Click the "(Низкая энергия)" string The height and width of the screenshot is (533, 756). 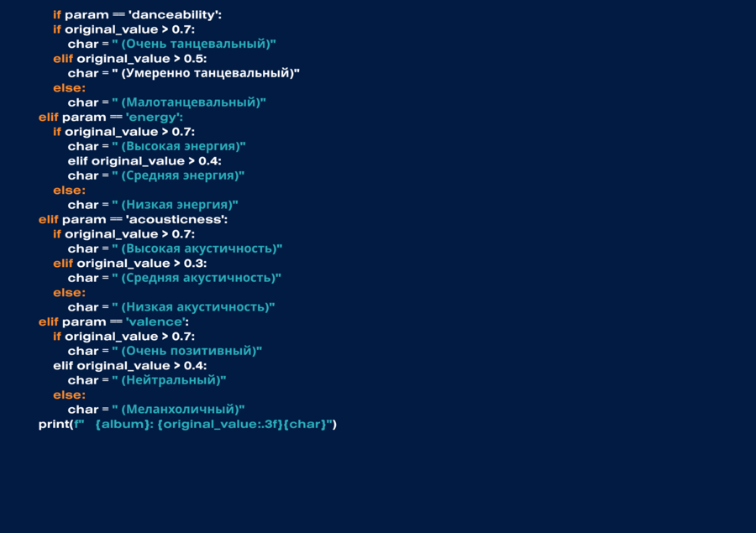click(175, 205)
